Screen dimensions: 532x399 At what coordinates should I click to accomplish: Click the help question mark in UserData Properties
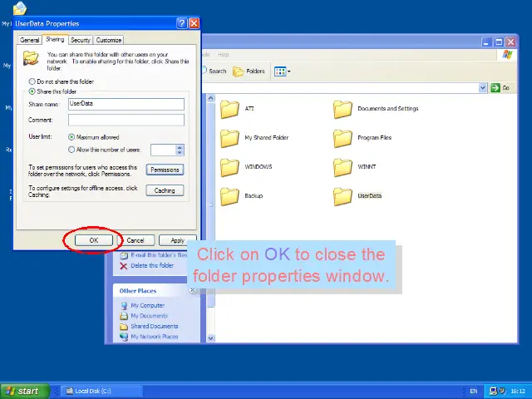point(182,23)
